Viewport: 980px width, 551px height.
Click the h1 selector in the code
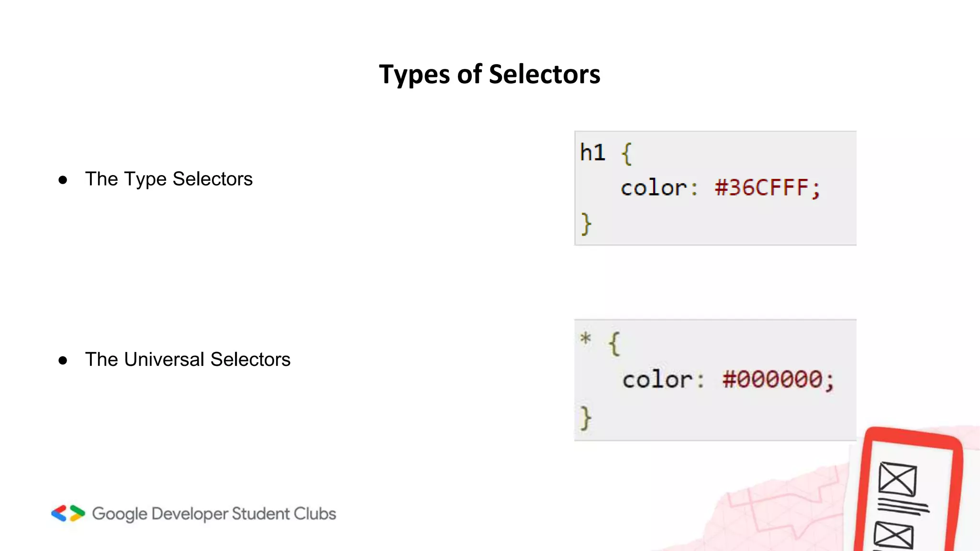592,153
